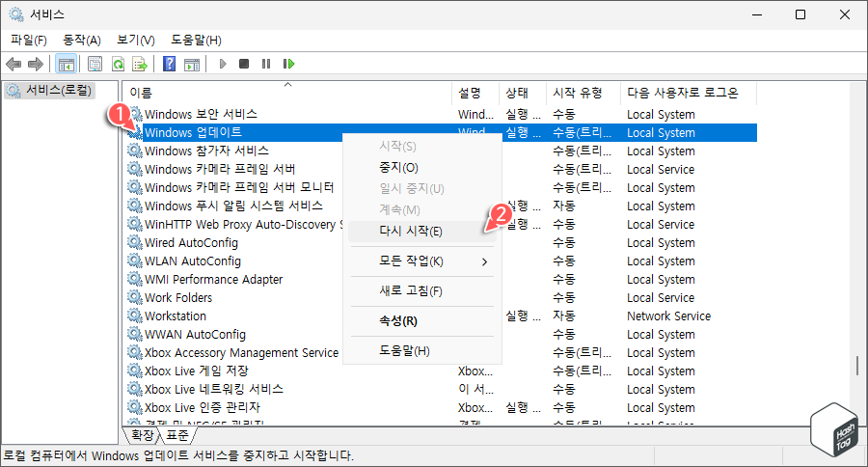
Task: Click the gear icon of Windows 보안 서비스
Action: 136,114
